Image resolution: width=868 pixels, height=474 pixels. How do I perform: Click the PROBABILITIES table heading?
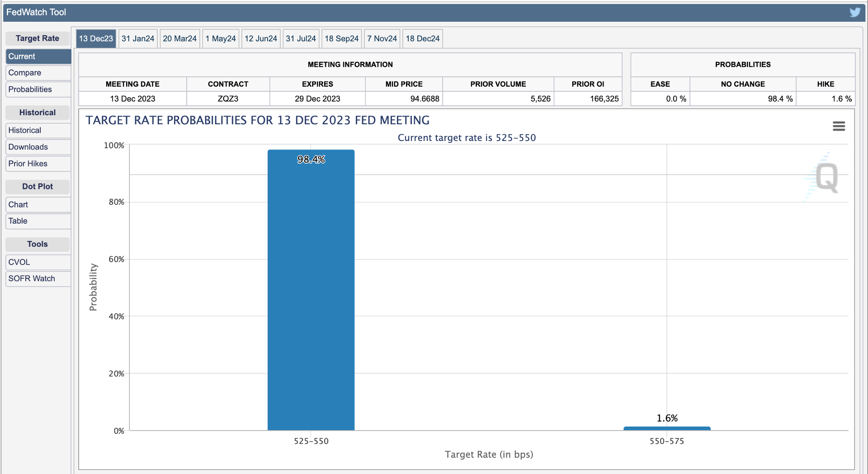743,65
